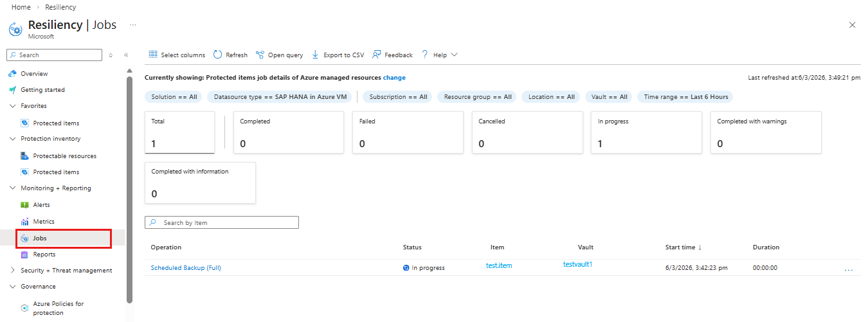868x322 pixels.
Task: Open the Scheduled Backup (Full) job link
Action: (x=186, y=268)
